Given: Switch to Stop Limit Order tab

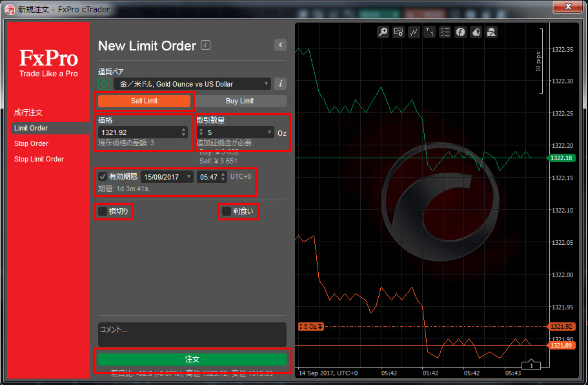Looking at the screenshot, I should click(39, 159).
